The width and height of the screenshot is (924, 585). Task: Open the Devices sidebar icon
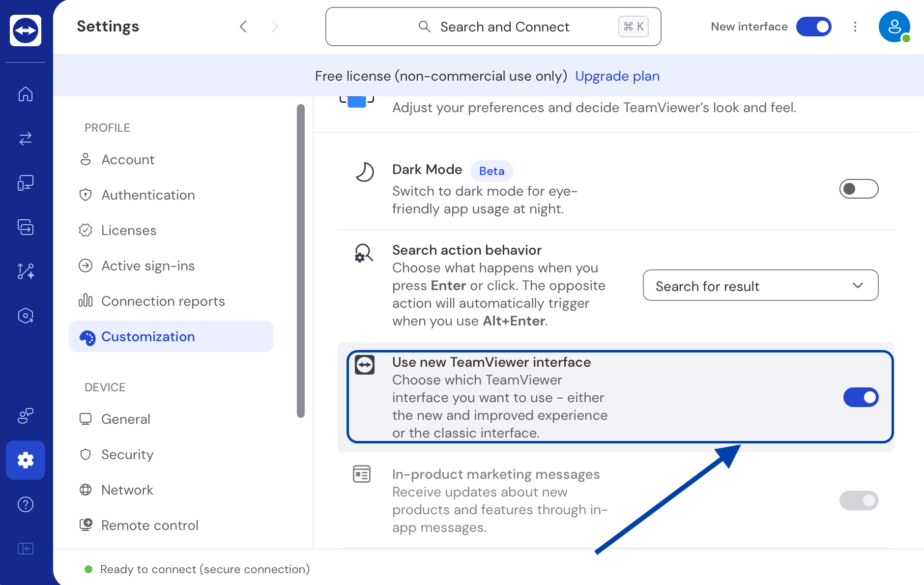click(x=26, y=182)
